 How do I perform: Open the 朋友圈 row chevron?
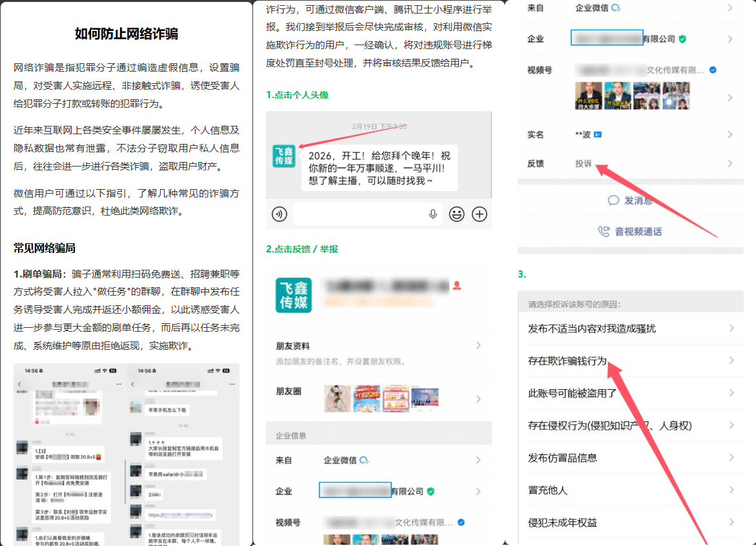click(x=478, y=399)
